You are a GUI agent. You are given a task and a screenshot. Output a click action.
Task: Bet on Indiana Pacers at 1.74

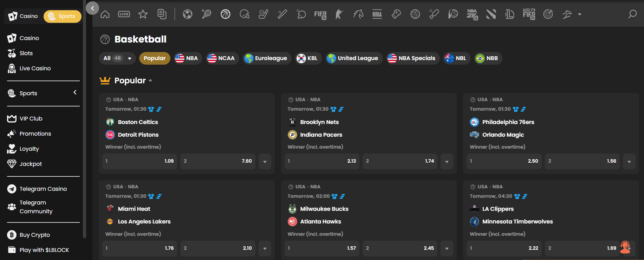[400, 161]
